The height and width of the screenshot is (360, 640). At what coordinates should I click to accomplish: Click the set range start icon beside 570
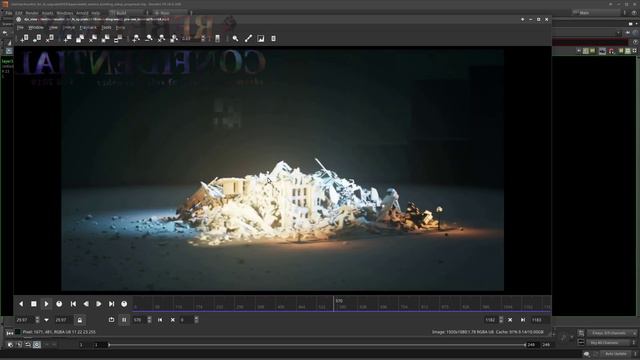pos(160,320)
